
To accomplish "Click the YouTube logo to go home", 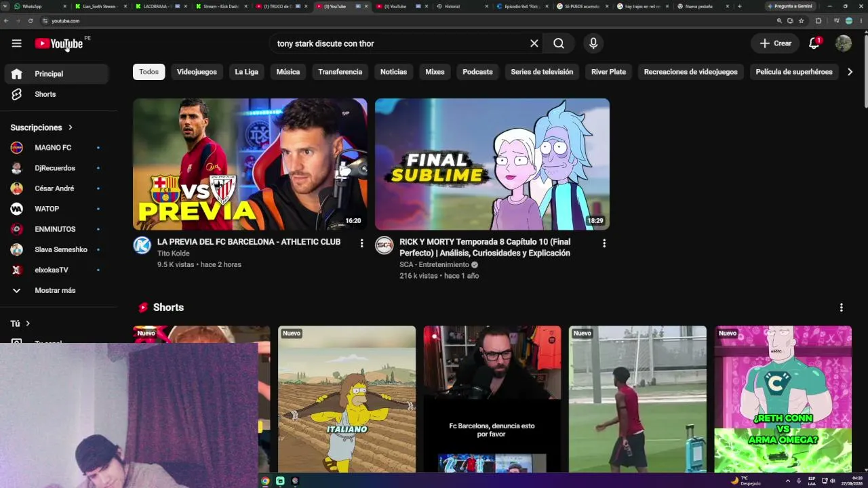I will point(58,43).
